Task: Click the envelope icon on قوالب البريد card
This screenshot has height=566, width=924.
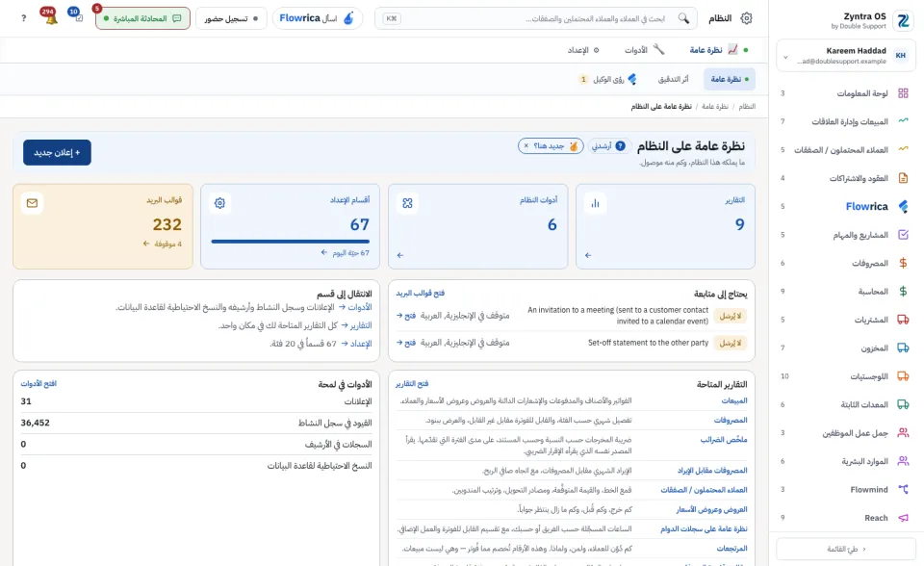Action: tap(32, 203)
